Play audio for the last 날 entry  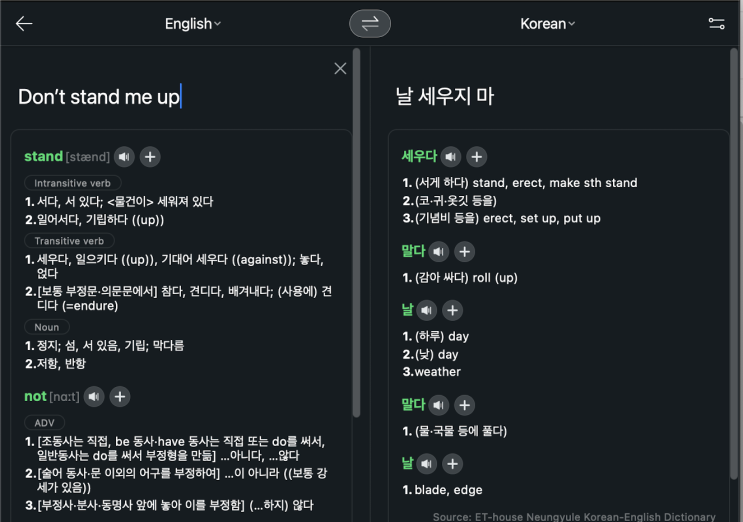(x=427, y=464)
